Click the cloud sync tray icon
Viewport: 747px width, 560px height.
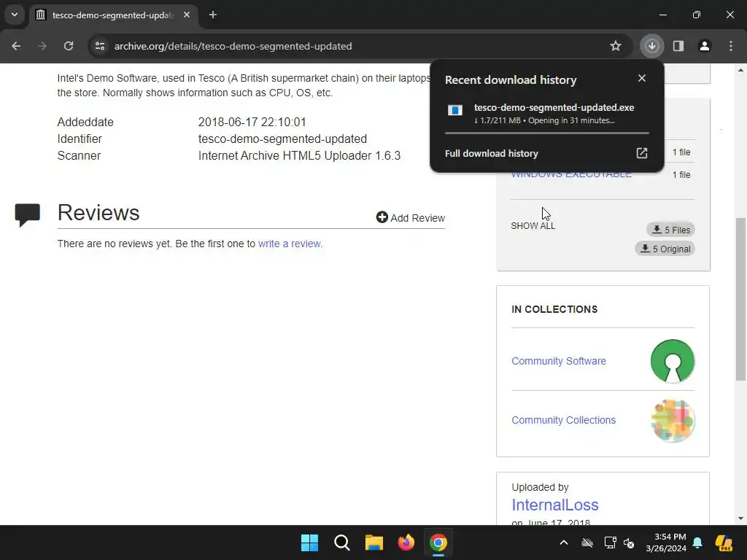587,542
